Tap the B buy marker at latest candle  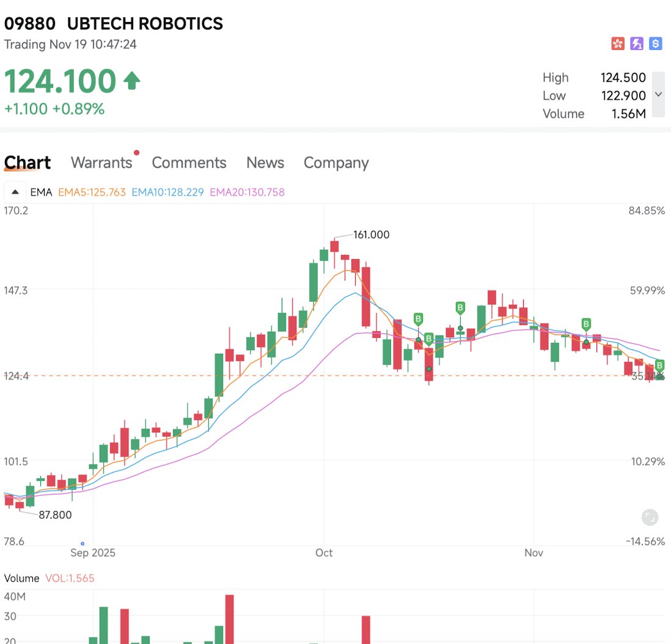pyautogui.click(x=659, y=365)
